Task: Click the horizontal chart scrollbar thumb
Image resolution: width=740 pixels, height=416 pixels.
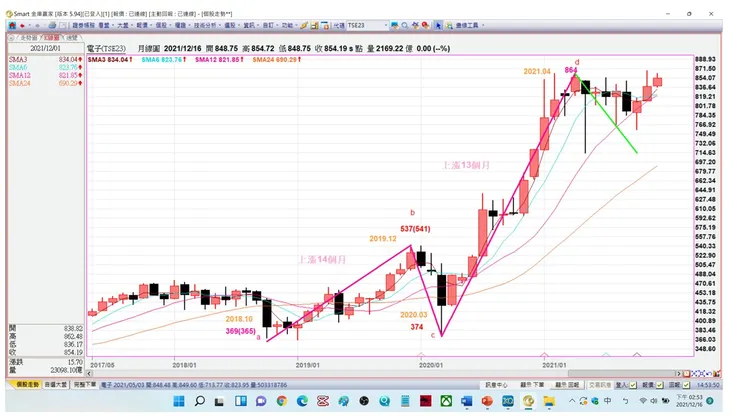Action: point(622,374)
